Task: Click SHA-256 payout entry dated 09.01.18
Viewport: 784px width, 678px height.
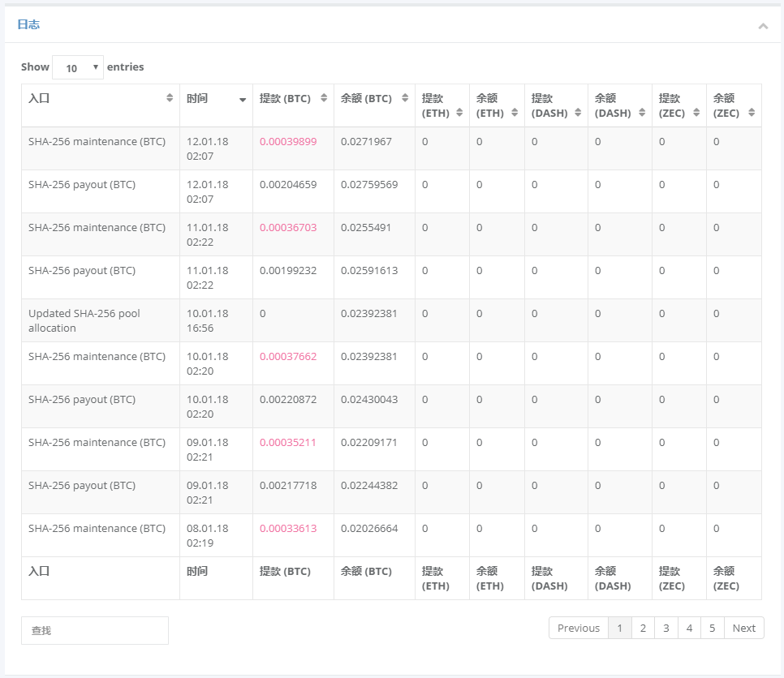Action: click(x=82, y=485)
